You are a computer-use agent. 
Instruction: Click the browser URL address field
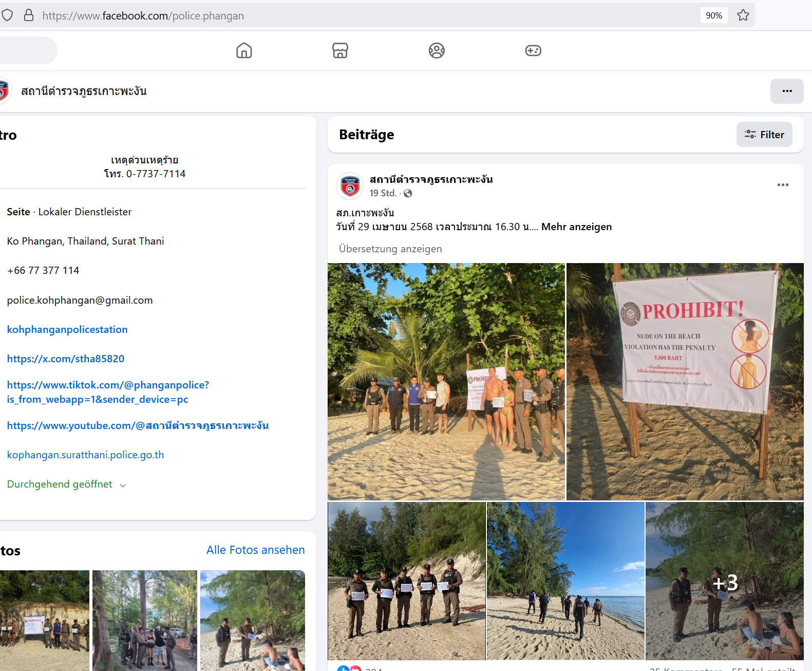pos(360,15)
